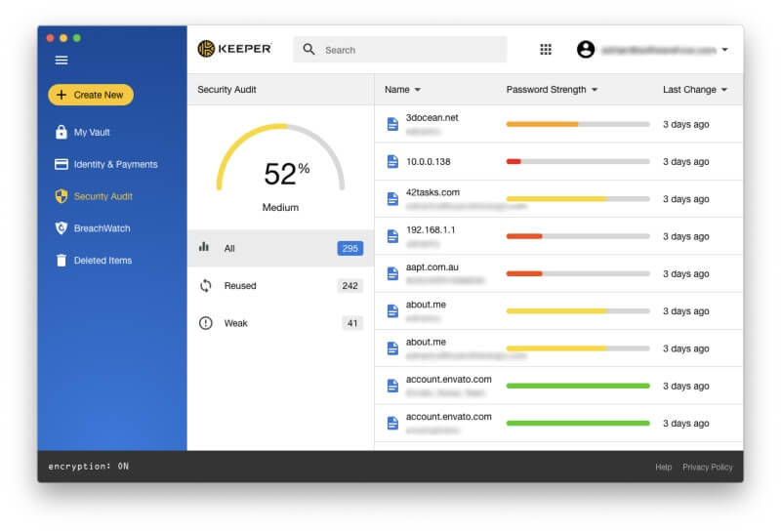Viewport: 781px width, 532px height.
Task: Show Reused passwords filter
Action: pyautogui.click(x=280, y=285)
